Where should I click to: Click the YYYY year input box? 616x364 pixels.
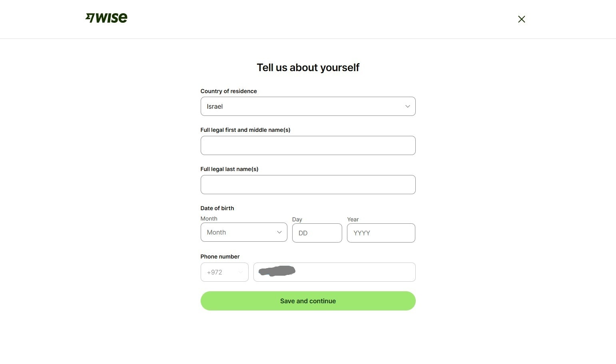pyautogui.click(x=381, y=233)
